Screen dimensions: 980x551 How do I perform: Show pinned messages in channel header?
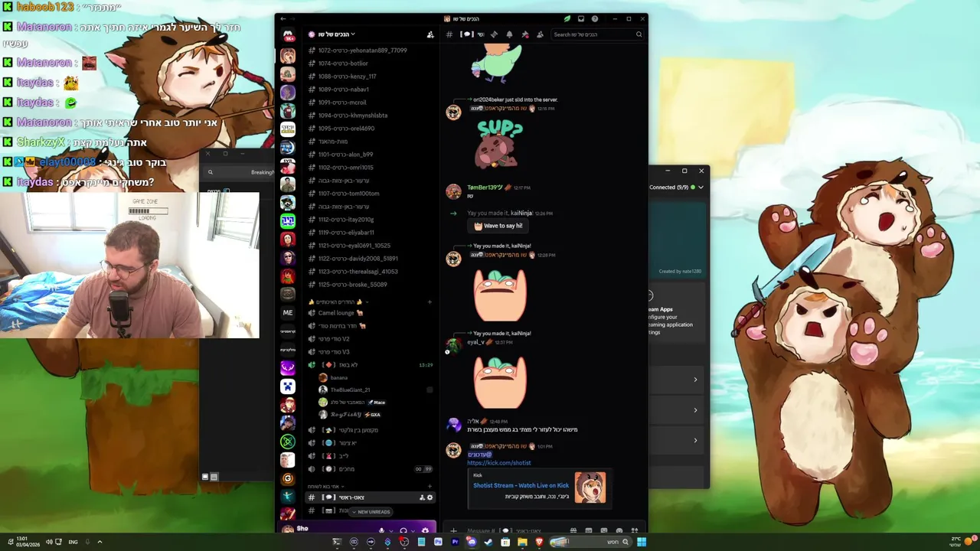(x=524, y=34)
